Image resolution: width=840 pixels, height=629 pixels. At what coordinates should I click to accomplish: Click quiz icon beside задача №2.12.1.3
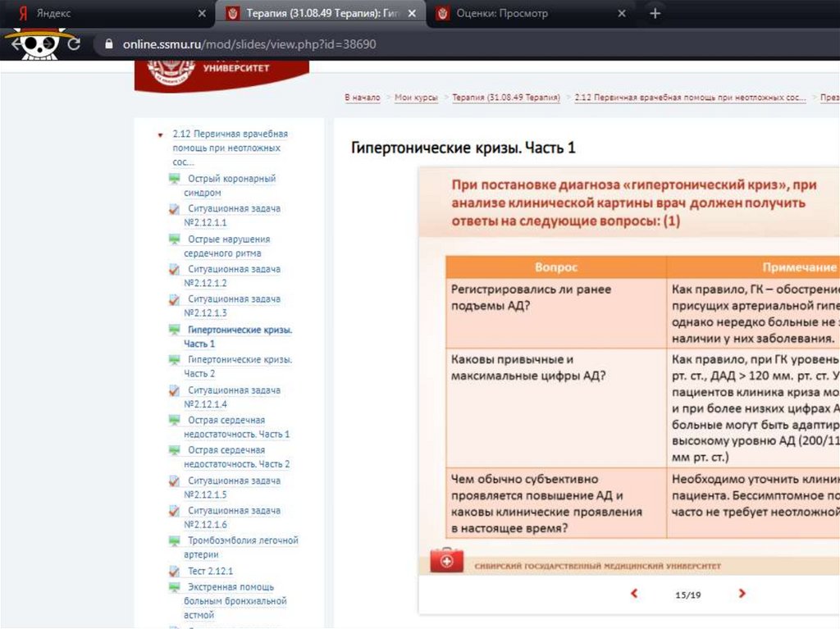pyautogui.click(x=174, y=299)
